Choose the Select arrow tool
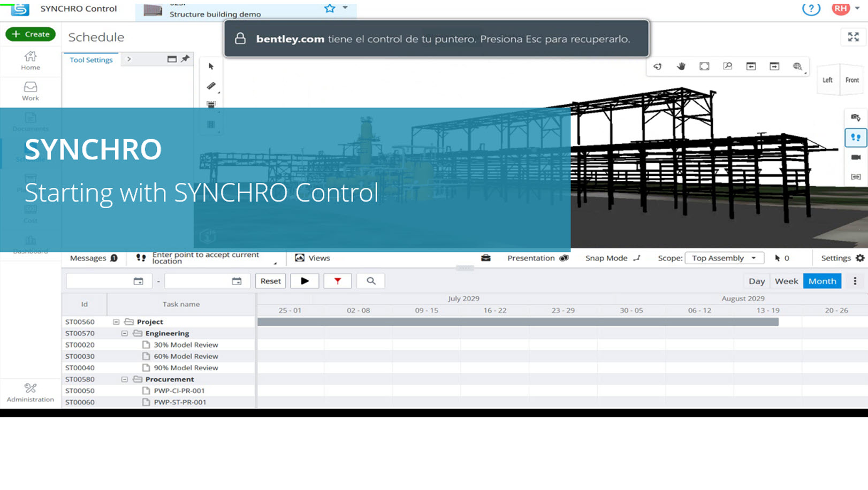868x490 pixels. point(211,66)
